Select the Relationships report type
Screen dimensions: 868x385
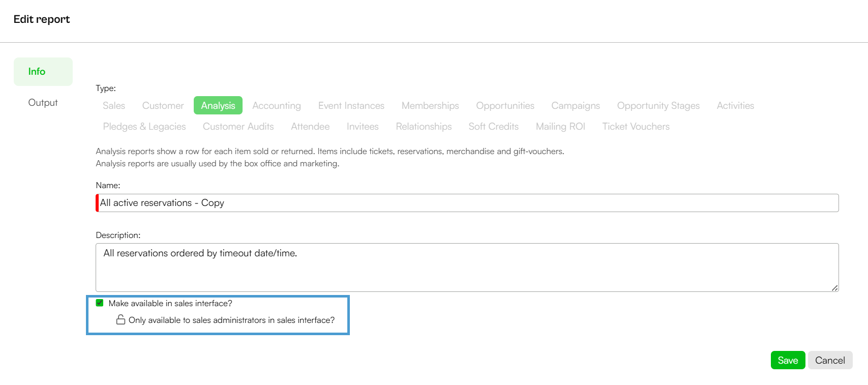tap(424, 126)
